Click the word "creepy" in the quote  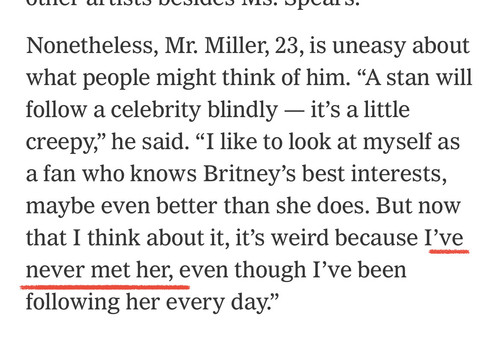pos(62,143)
